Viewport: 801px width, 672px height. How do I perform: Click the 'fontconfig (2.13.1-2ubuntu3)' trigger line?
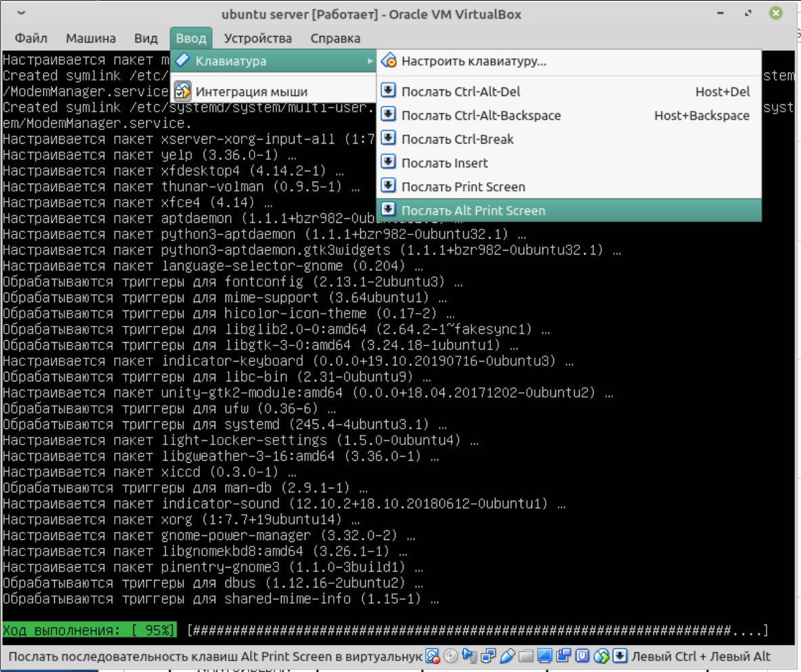pos(232,282)
